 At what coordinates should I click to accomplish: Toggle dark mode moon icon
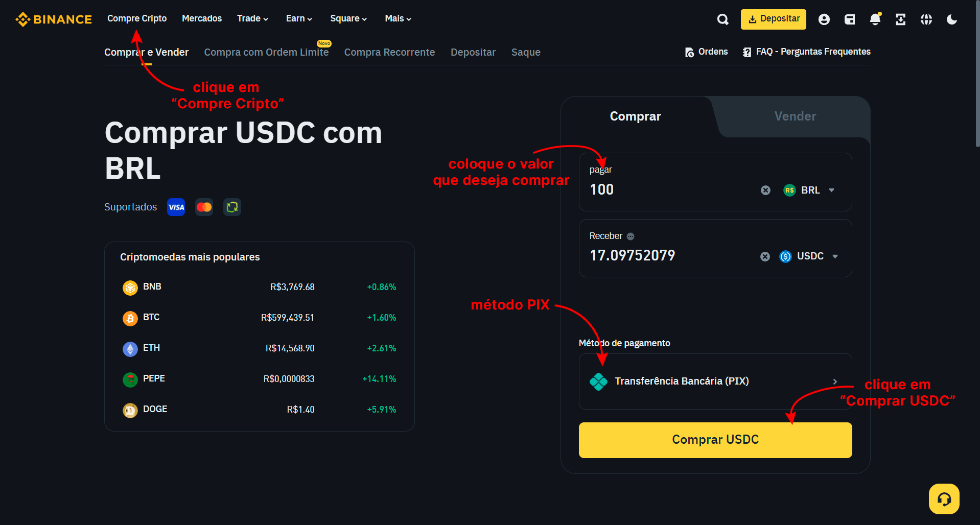pos(952,19)
